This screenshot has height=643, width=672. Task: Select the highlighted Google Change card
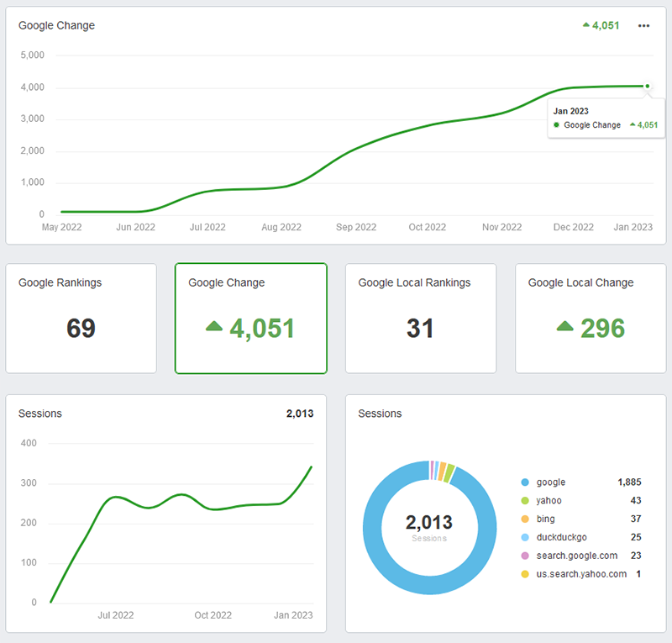click(250, 318)
